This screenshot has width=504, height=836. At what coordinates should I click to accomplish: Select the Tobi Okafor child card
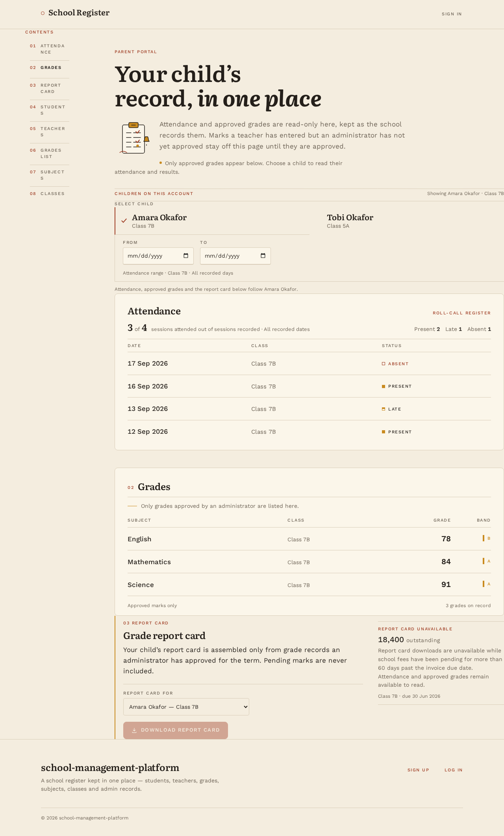coord(407,221)
